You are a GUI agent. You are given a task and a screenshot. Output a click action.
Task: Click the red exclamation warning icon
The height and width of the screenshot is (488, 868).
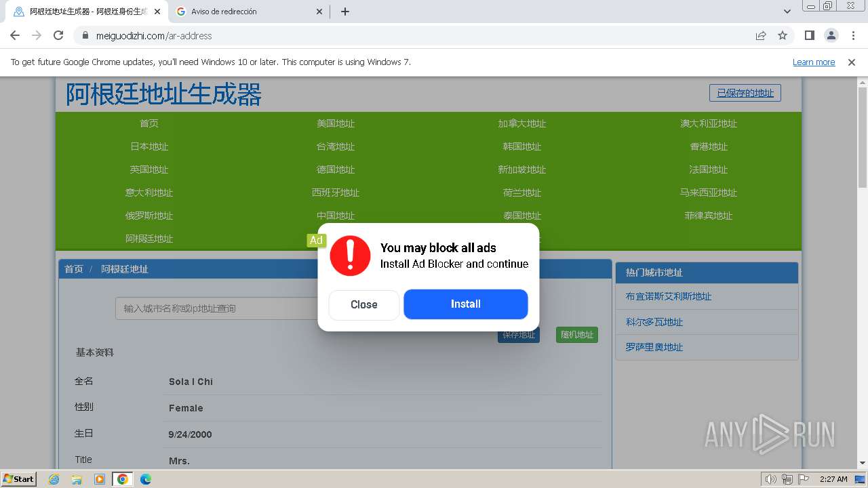pos(350,256)
